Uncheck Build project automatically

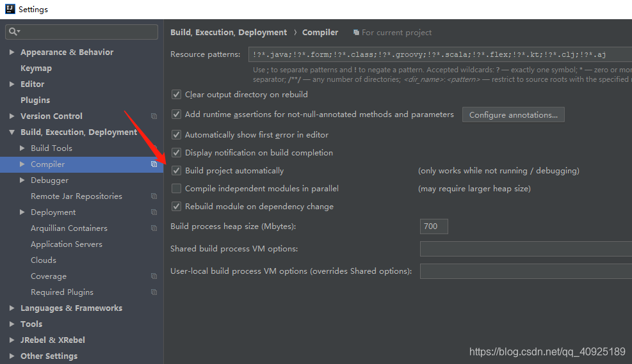[176, 170]
